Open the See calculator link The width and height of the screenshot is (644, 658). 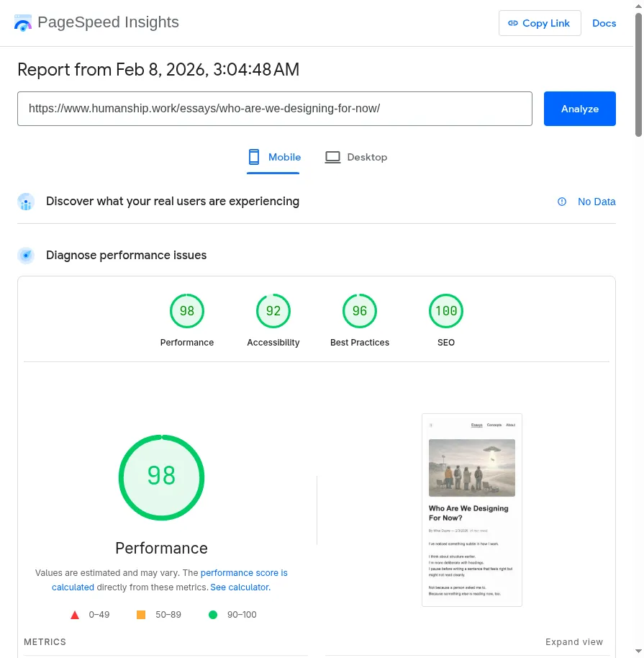pyautogui.click(x=240, y=587)
